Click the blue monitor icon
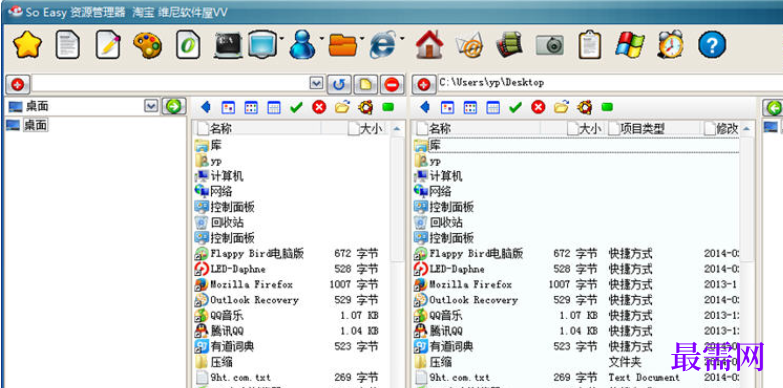 (263, 45)
